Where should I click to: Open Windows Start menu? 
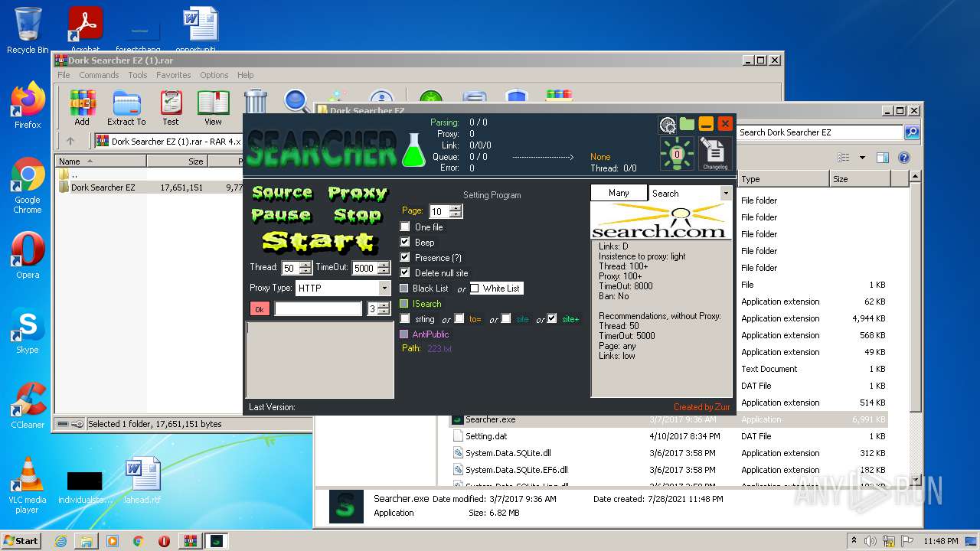(x=21, y=541)
